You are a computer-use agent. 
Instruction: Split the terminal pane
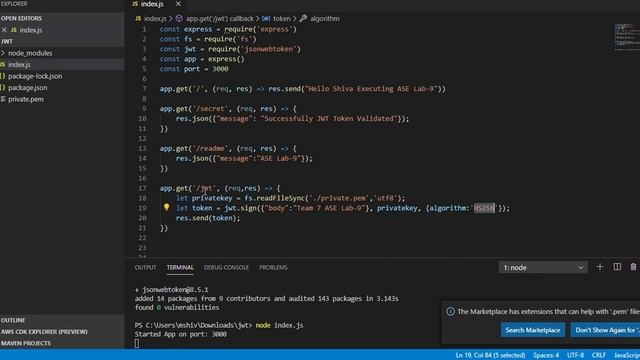(617, 267)
